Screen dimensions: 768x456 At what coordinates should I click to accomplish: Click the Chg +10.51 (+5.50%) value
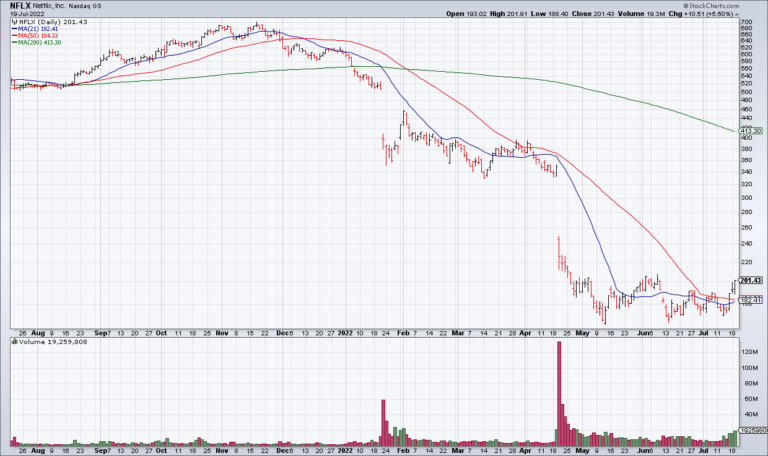(x=703, y=14)
